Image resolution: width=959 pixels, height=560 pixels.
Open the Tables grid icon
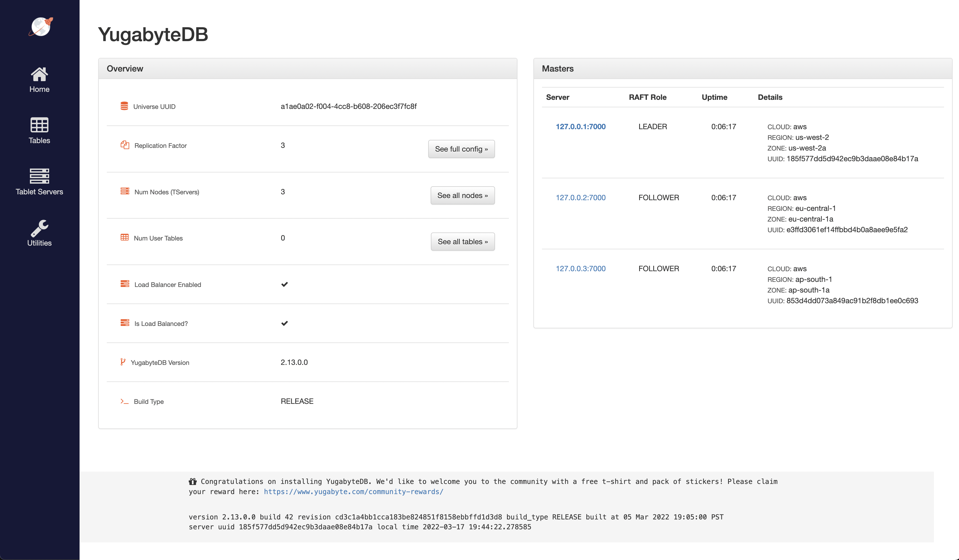(x=39, y=125)
